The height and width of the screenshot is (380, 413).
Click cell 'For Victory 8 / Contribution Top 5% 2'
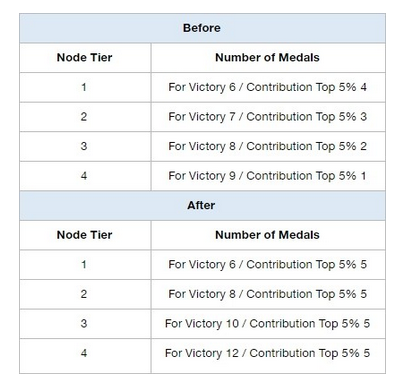(268, 146)
